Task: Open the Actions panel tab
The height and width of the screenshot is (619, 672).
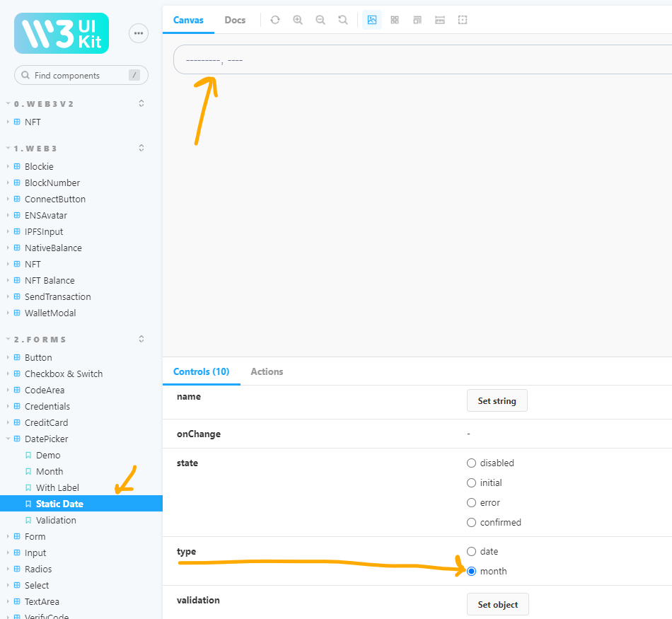Action: pos(267,371)
